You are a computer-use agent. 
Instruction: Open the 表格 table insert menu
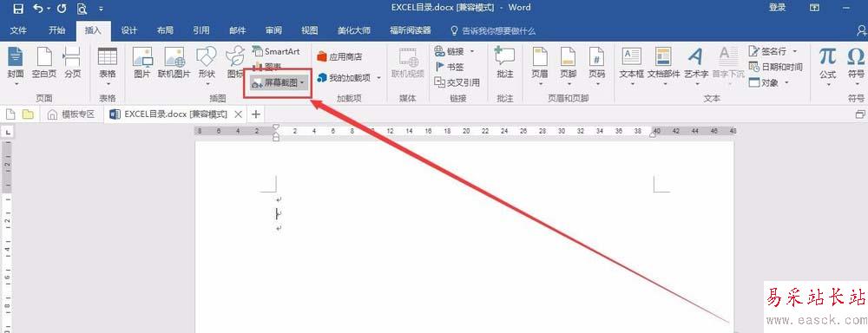click(x=108, y=66)
